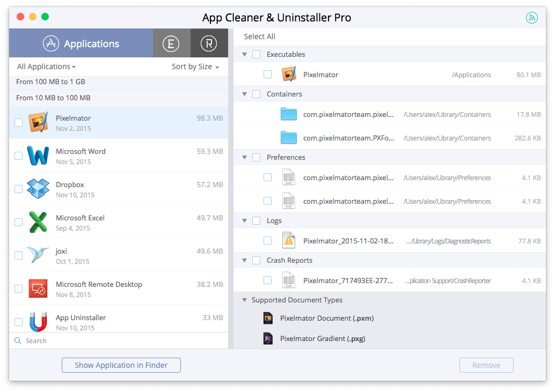Collapse the Logs disclosure triangle
Image resolution: width=555 pixels, height=392 pixels.
[x=245, y=220]
